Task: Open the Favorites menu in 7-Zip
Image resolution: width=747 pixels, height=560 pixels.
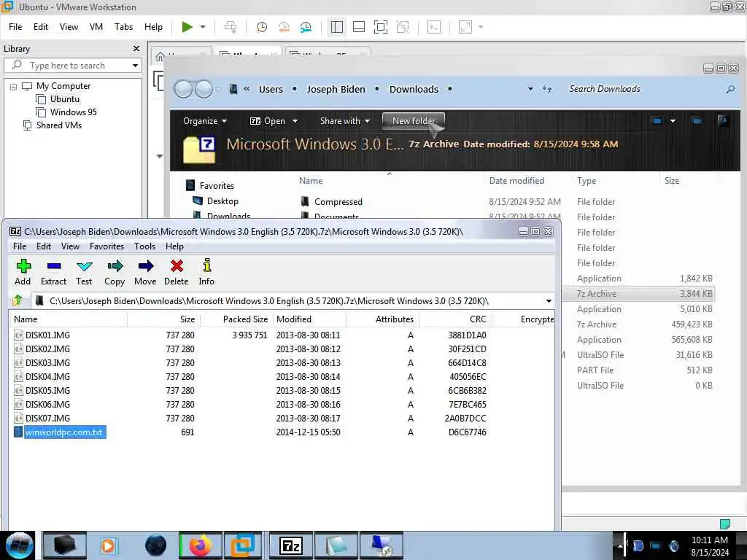Action: point(107,246)
